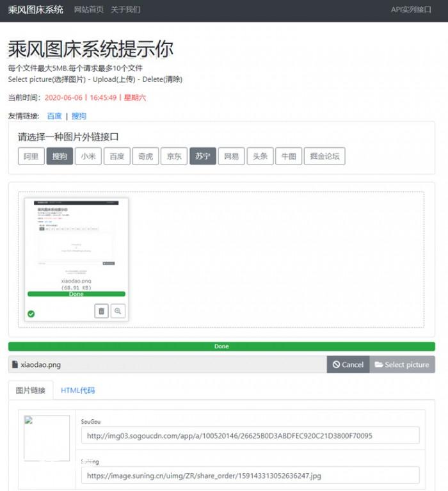Image resolution: width=448 pixels, height=491 pixels.
Task: Toggle the 小米 image host interface
Action: click(88, 156)
